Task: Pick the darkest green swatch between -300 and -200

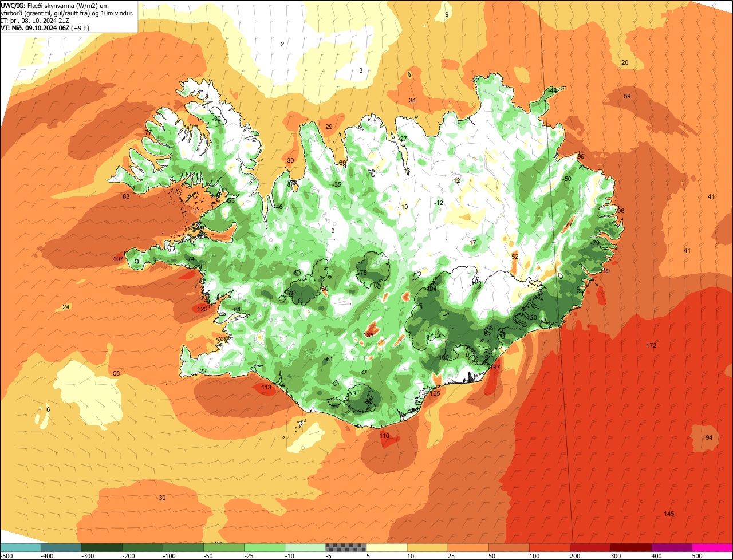Action: click(x=102, y=547)
